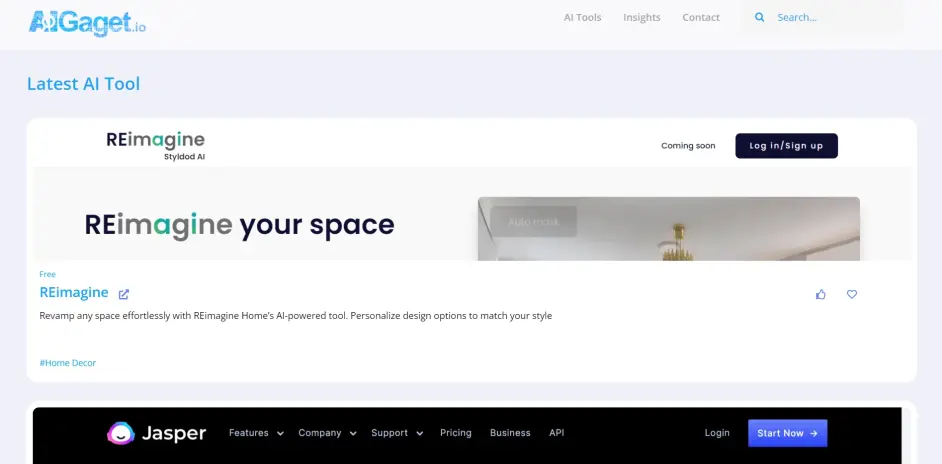This screenshot has width=942, height=464.
Task: Click Coming soon in REimagine preview
Action: click(x=688, y=145)
